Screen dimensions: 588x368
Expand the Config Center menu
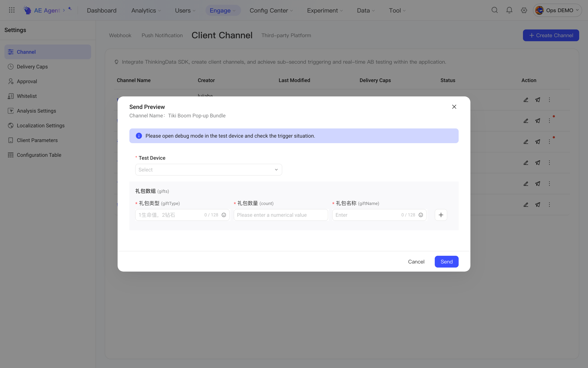(x=271, y=10)
